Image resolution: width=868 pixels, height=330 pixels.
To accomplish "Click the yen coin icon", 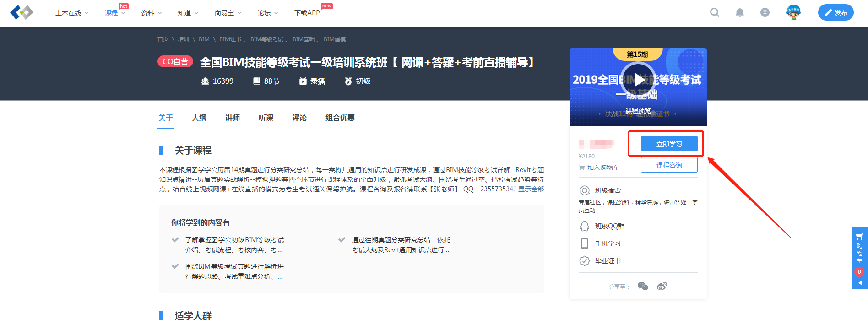I will pyautogui.click(x=765, y=12).
